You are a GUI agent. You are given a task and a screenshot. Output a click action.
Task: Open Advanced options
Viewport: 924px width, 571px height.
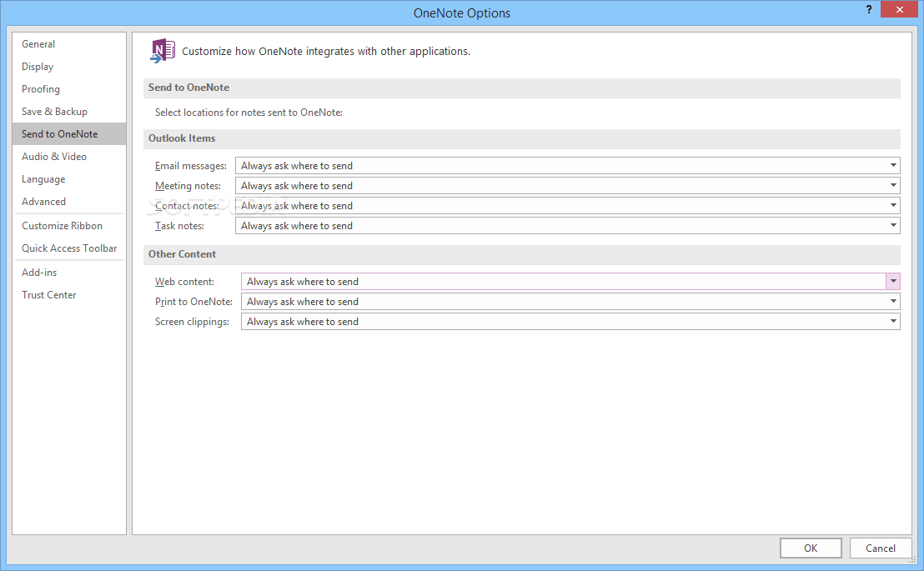pos(69,202)
